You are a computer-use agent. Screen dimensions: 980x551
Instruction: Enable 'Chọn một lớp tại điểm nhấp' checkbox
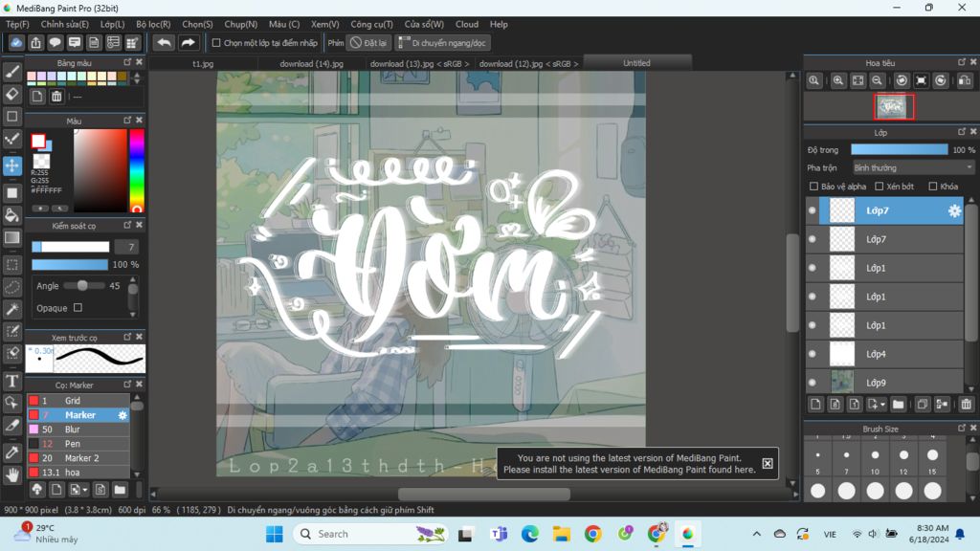pyautogui.click(x=216, y=43)
